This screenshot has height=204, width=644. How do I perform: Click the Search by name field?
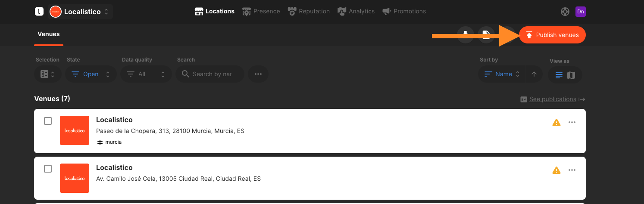point(212,74)
